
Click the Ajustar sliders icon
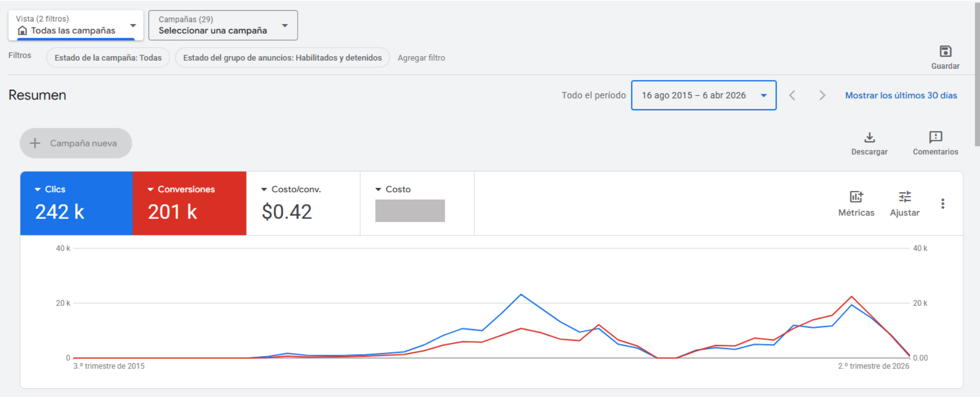point(904,197)
